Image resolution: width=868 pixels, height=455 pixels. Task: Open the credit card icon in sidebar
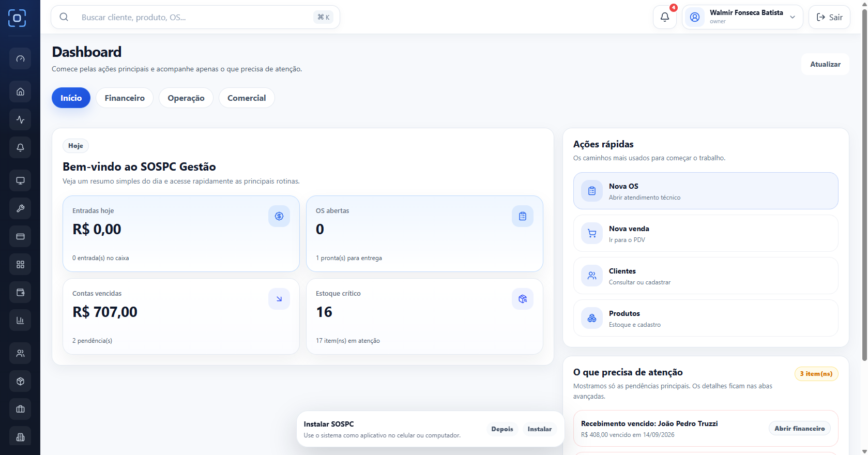coord(20,236)
